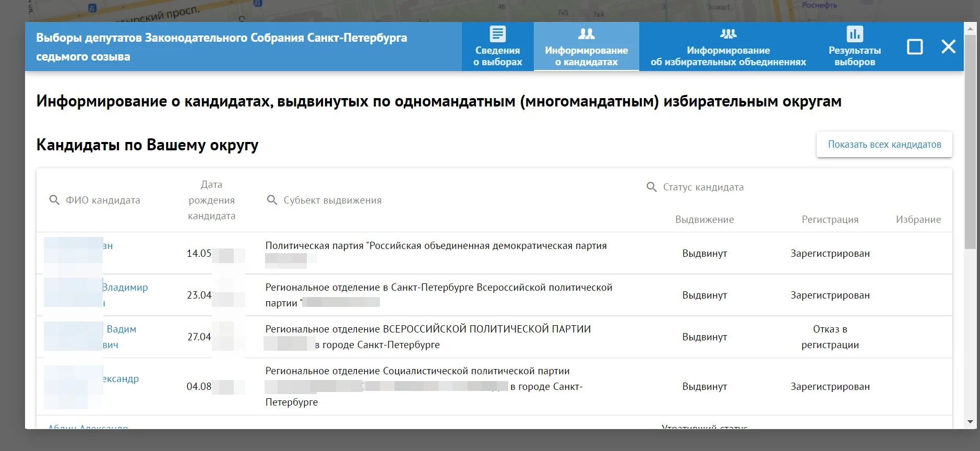The width and height of the screenshot is (980, 451).
Task: Click the two-people icon for candidates info
Action: click(x=586, y=34)
